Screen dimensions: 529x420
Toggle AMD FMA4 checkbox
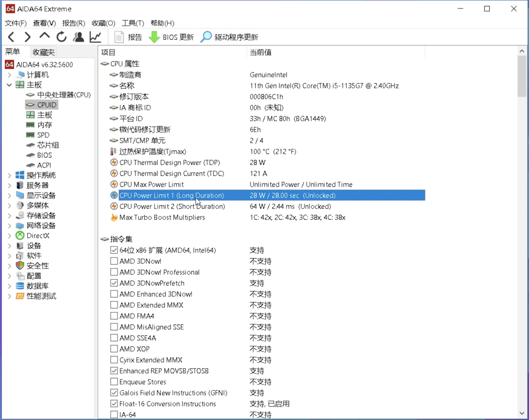(114, 316)
